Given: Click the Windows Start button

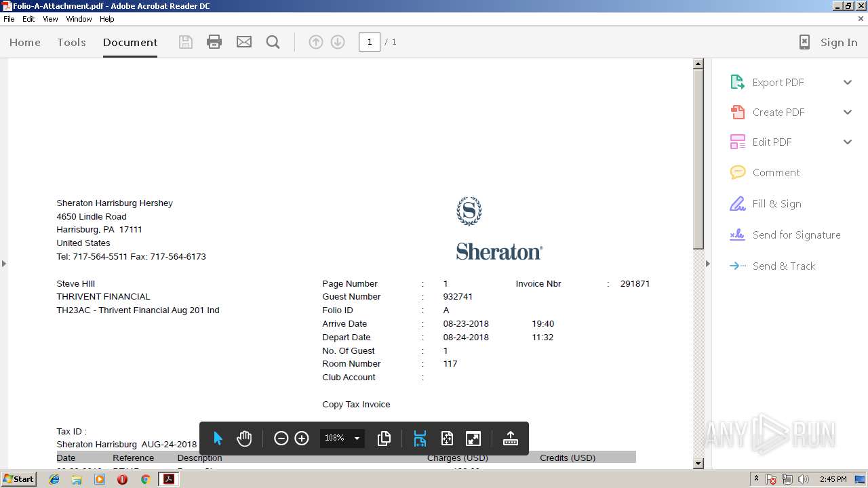Looking at the screenshot, I should pyautogui.click(x=18, y=479).
